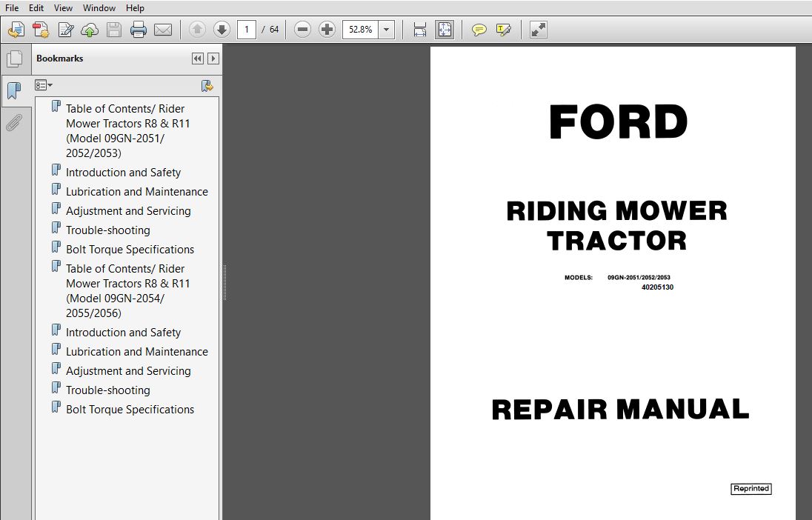Open the Window menu
The width and height of the screenshot is (812, 520).
[99, 7]
